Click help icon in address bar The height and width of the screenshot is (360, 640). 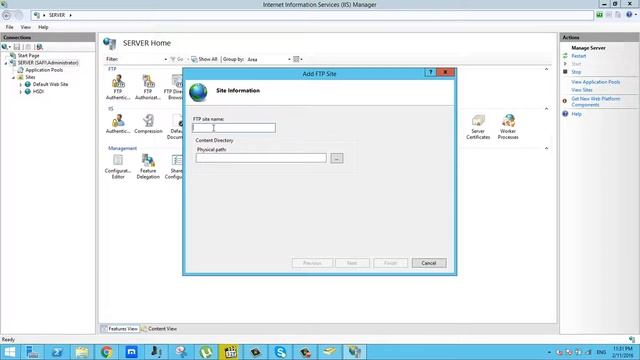629,15
